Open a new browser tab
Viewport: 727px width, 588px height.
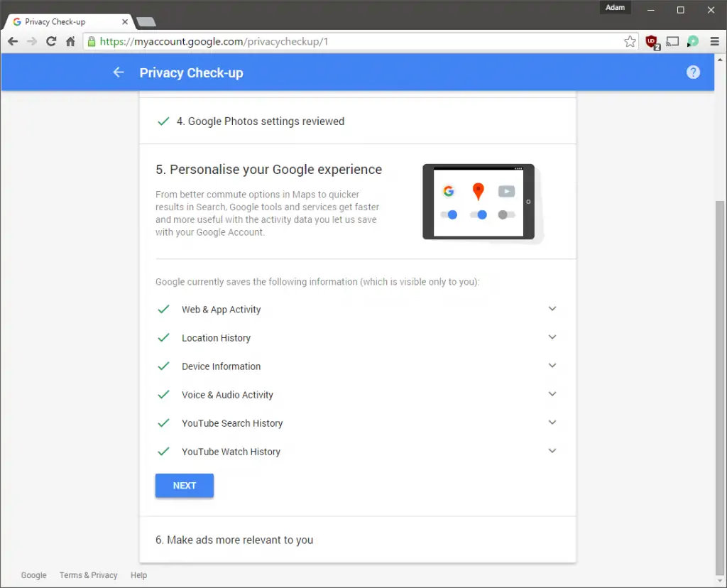(146, 22)
